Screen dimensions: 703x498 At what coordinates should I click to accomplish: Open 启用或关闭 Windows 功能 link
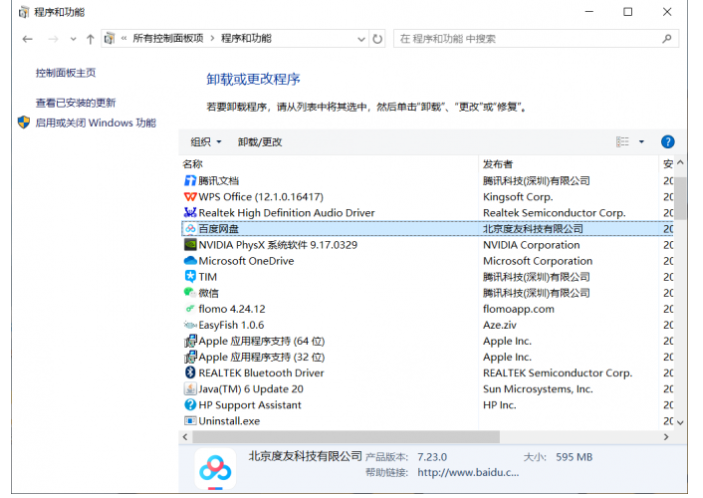[95, 123]
